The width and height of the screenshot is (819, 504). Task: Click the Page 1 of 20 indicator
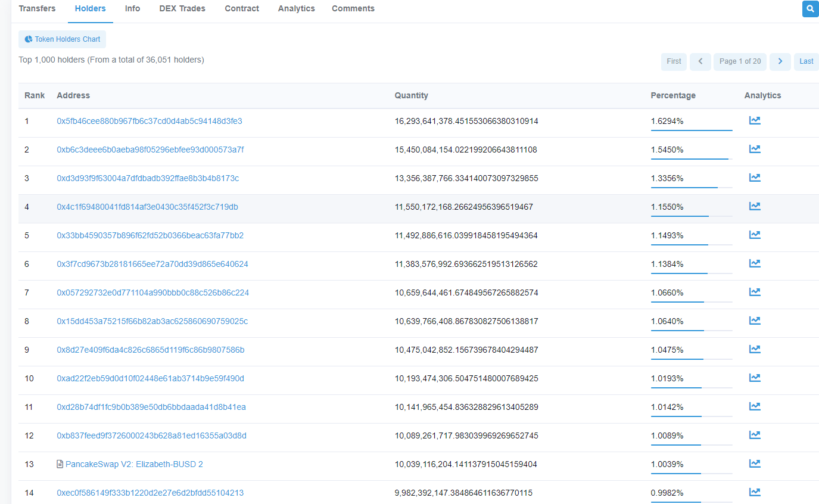[x=740, y=61]
